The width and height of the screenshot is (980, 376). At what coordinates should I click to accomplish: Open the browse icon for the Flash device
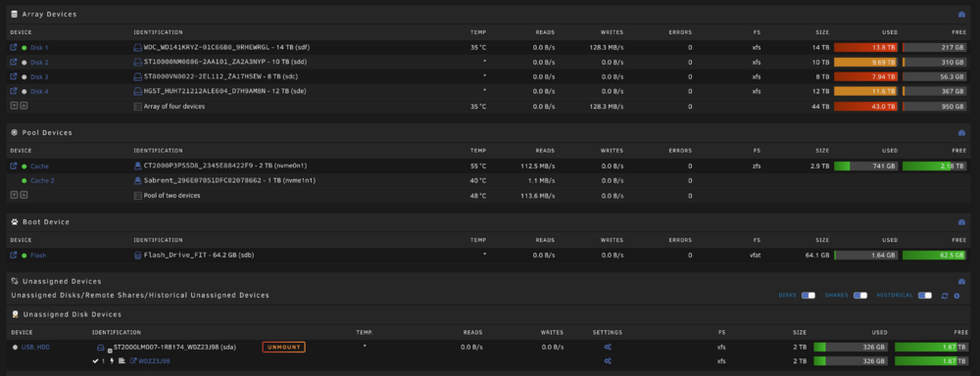point(14,256)
